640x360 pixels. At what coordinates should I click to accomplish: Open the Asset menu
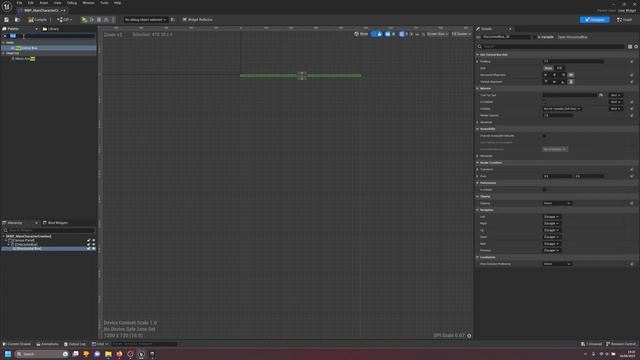[x=44, y=3]
